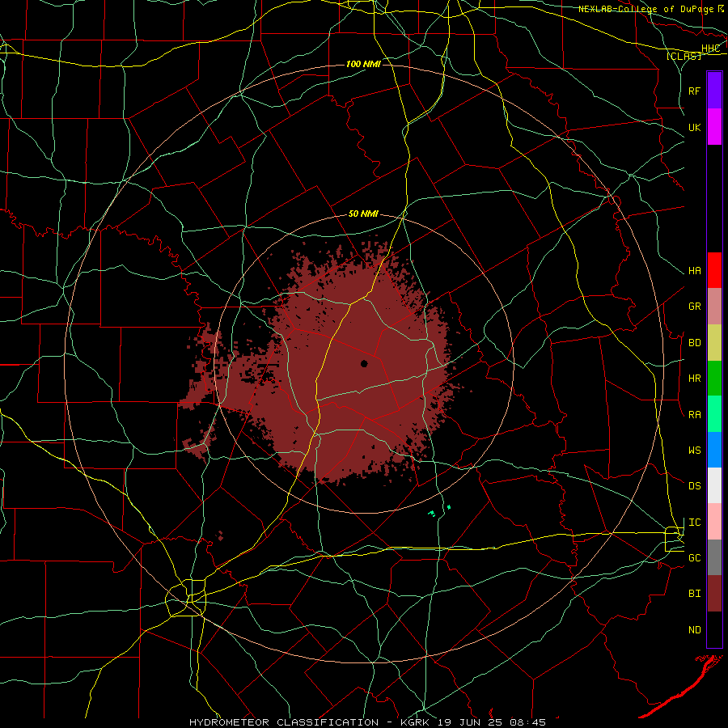
Task: Click the DS dry snow white swatch
Action: coord(714,485)
